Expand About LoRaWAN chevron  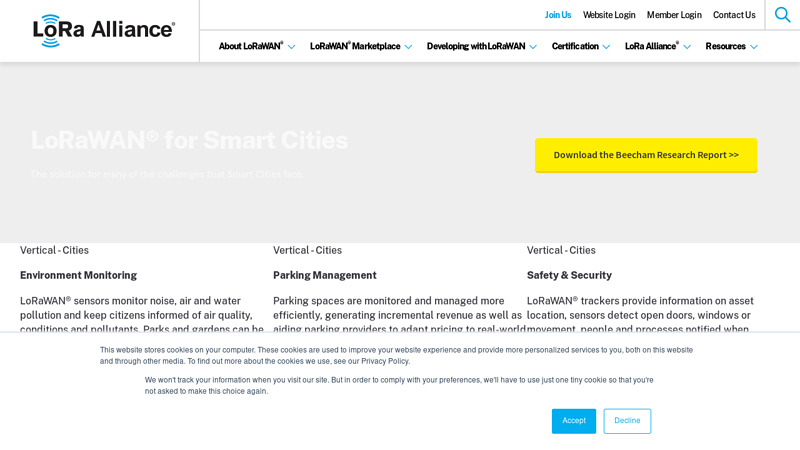291,47
